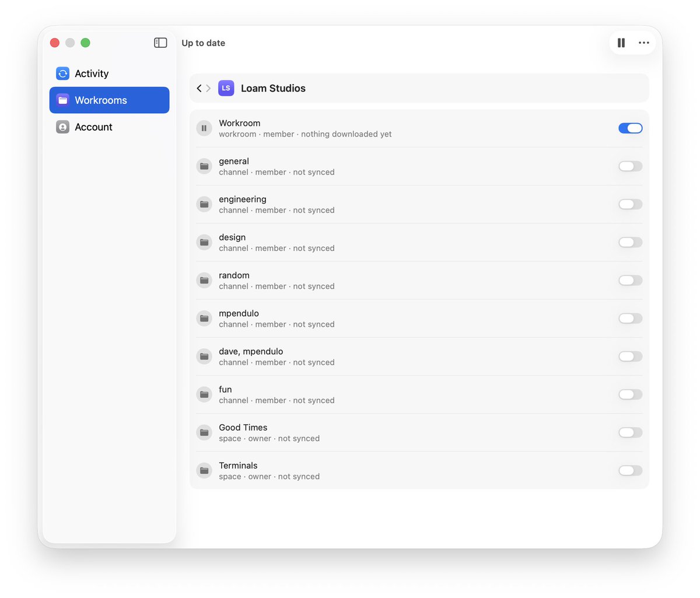The image size is (700, 598).
Task: Click folder icon of engineering channel
Action: click(x=204, y=204)
